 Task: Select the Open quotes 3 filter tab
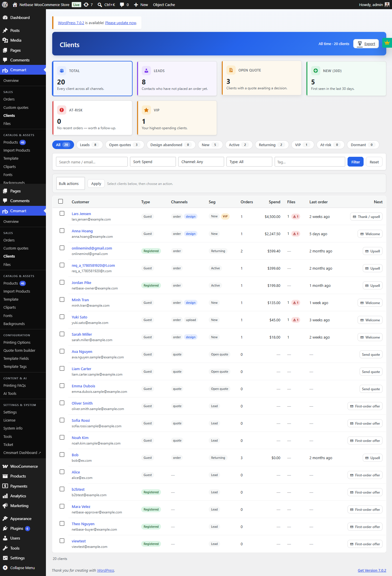[125, 145]
